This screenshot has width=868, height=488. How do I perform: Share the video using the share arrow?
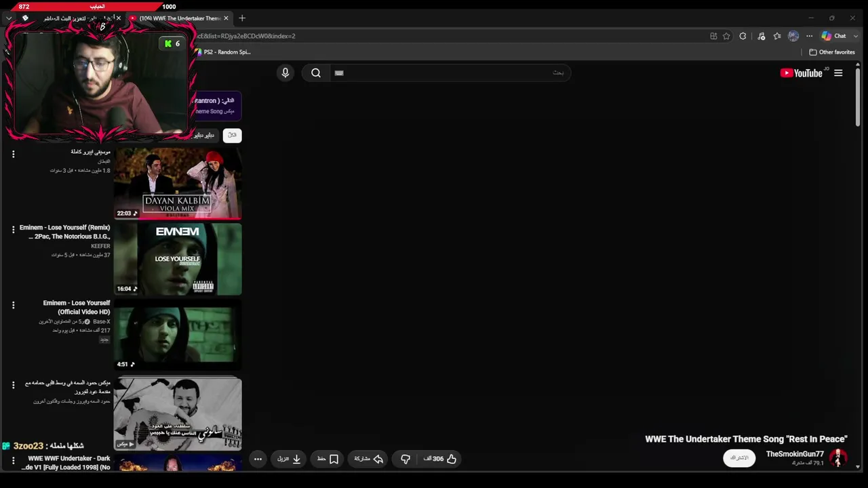tap(369, 459)
